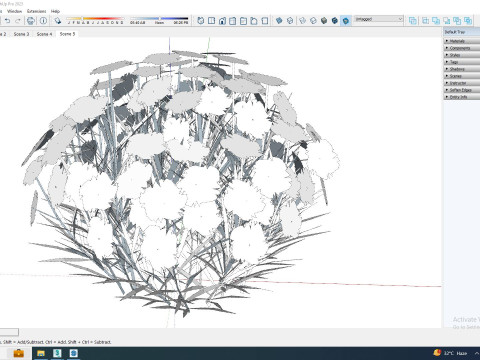Switch to Scene 3 tab

coord(21,34)
